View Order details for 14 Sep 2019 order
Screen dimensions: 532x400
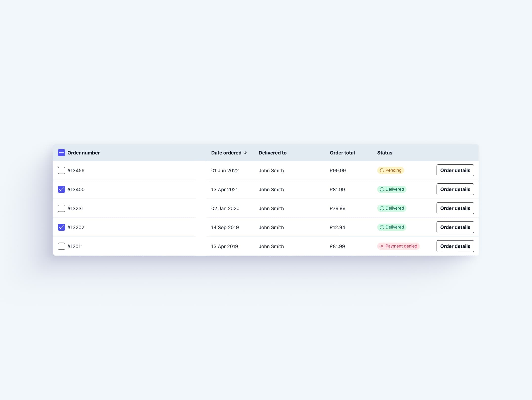[x=455, y=227]
